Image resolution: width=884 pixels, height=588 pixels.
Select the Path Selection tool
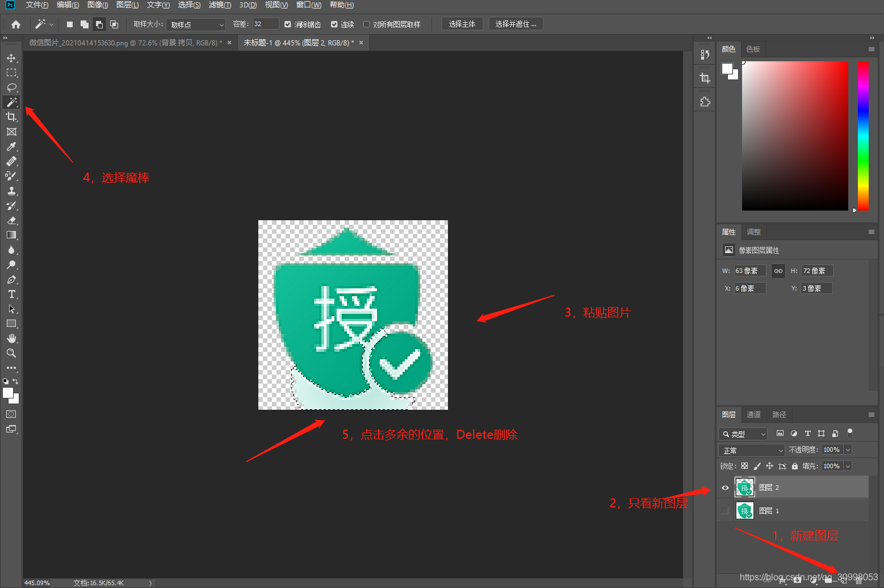pos(11,309)
